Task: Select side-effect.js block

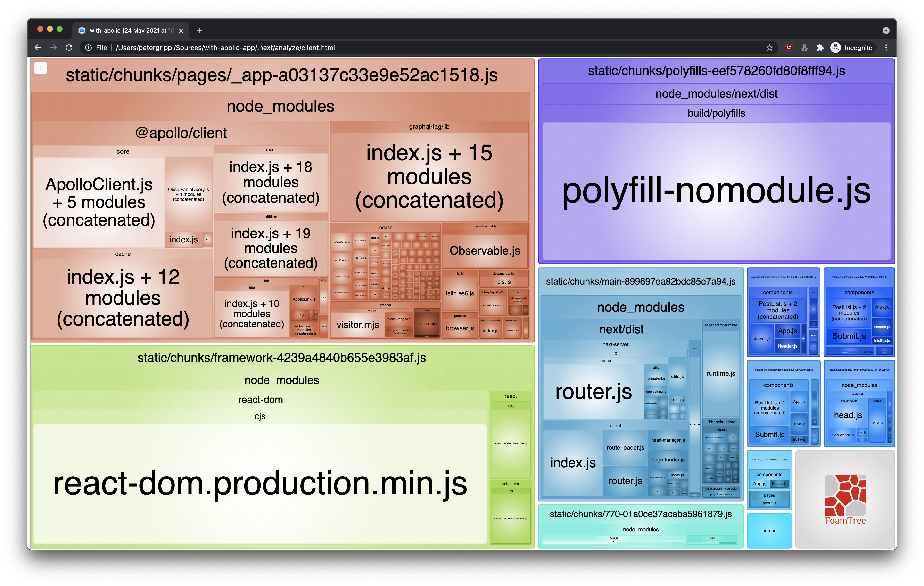Action: click(x=842, y=435)
